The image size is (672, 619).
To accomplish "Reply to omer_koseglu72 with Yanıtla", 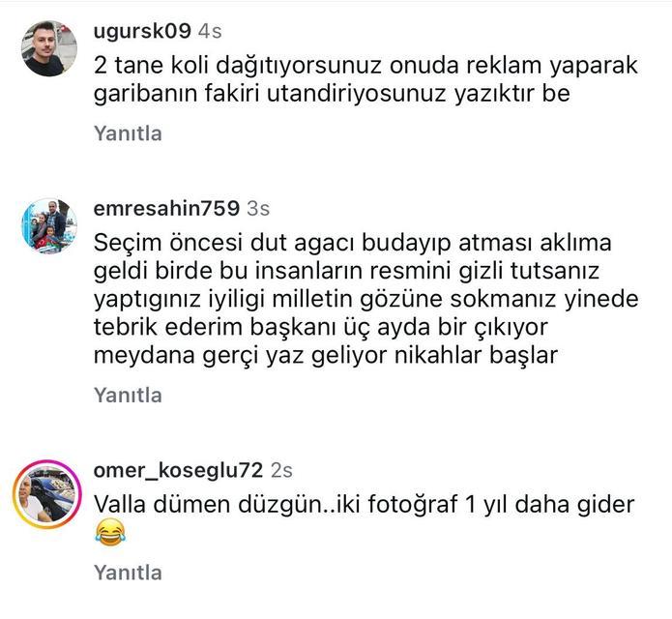I will pyautogui.click(x=128, y=573).
